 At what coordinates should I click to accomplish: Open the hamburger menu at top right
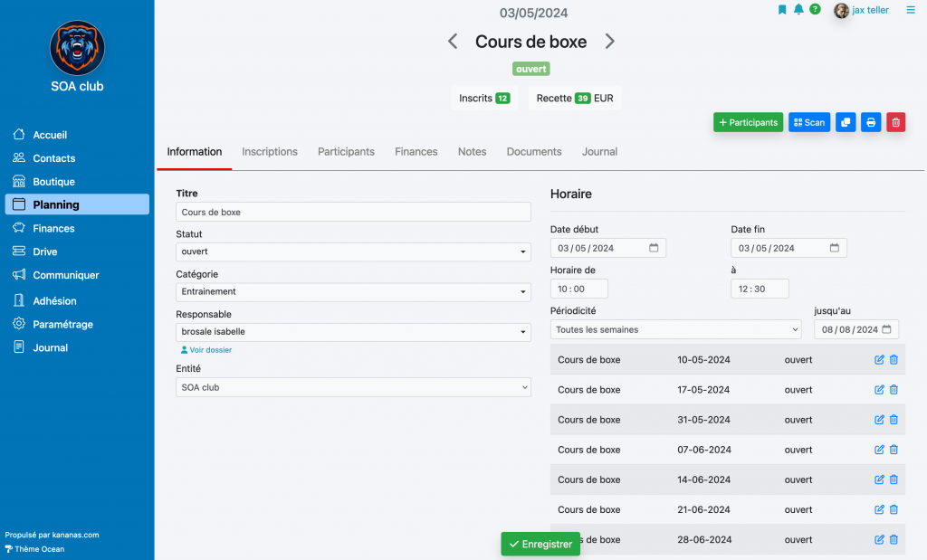911,10
